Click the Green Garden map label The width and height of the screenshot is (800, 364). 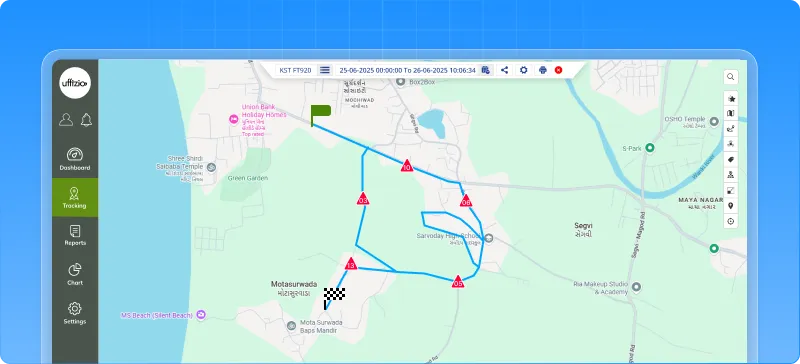click(x=247, y=178)
